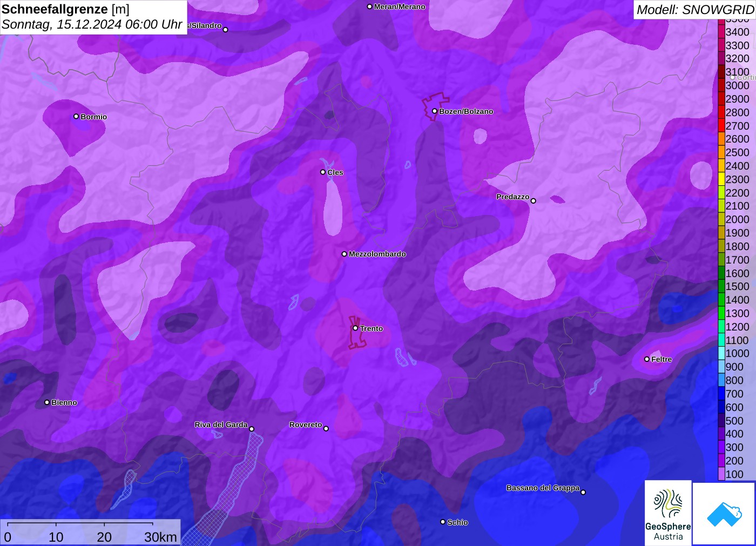
Task: Click the 200 m legend color swatch
Action: click(x=721, y=461)
